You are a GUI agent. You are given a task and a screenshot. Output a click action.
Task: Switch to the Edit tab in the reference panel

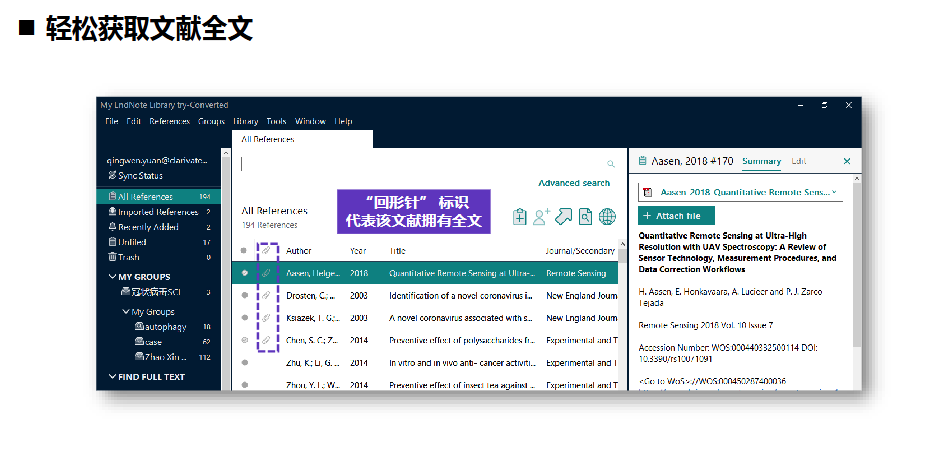[x=798, y=161]
